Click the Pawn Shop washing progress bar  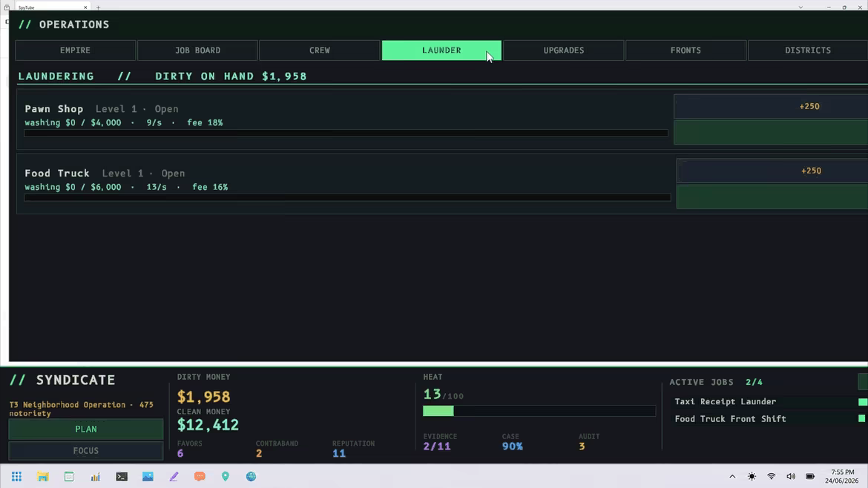(346, 133)
